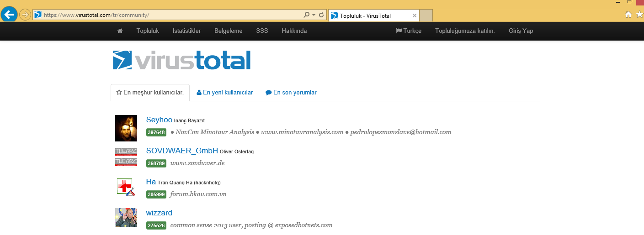The width and height of the screenshot is (644, 235).
Task: Click Ha's red cross avatar
Action: [126, 188]
